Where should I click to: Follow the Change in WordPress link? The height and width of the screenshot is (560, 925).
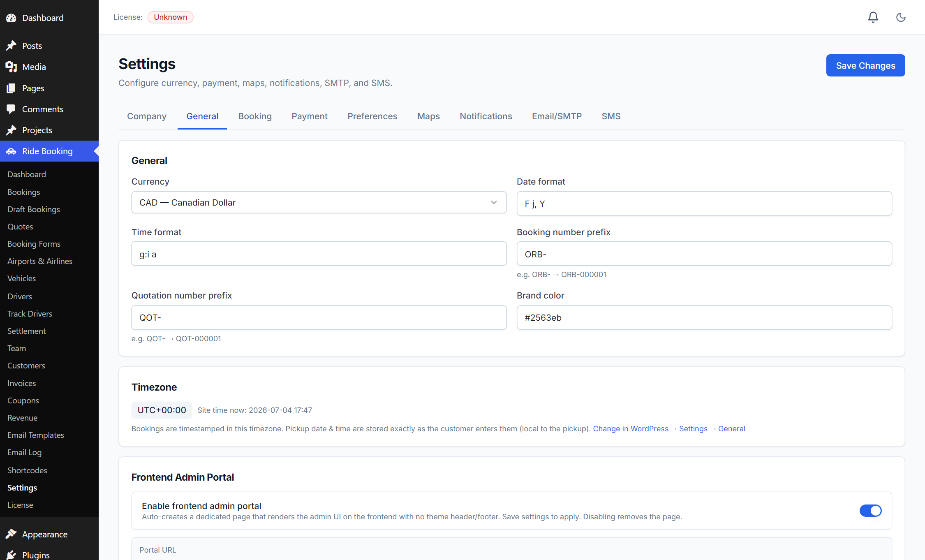point(669,429)
